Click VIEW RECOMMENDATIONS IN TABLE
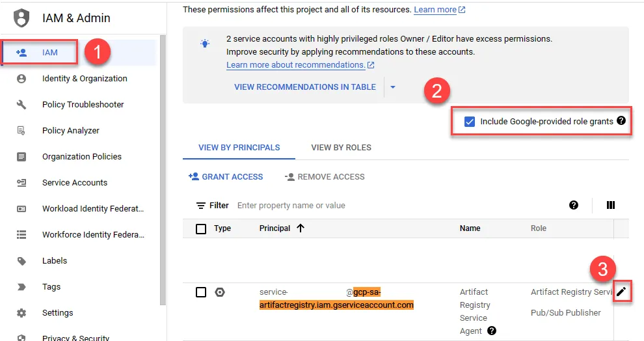Image resolution: width=644 pixels, height=341 pixels. coord(305,87)
